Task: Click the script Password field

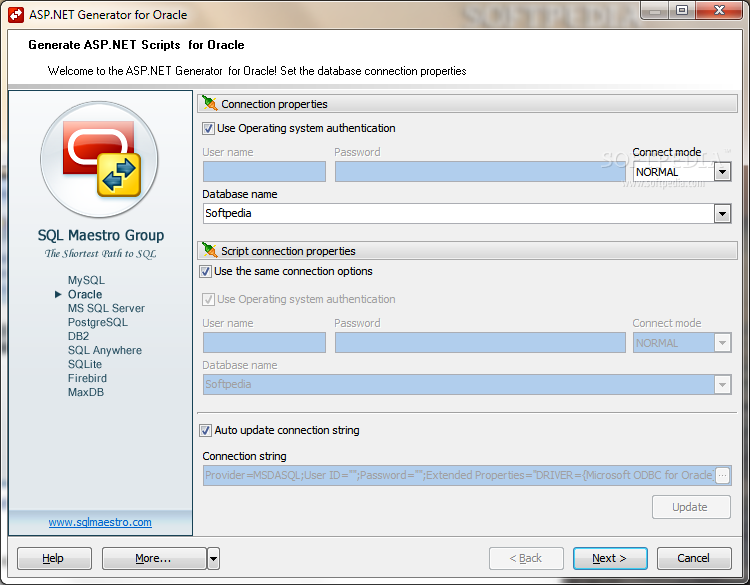Action: pyautogui.click(x=480, y=343)
